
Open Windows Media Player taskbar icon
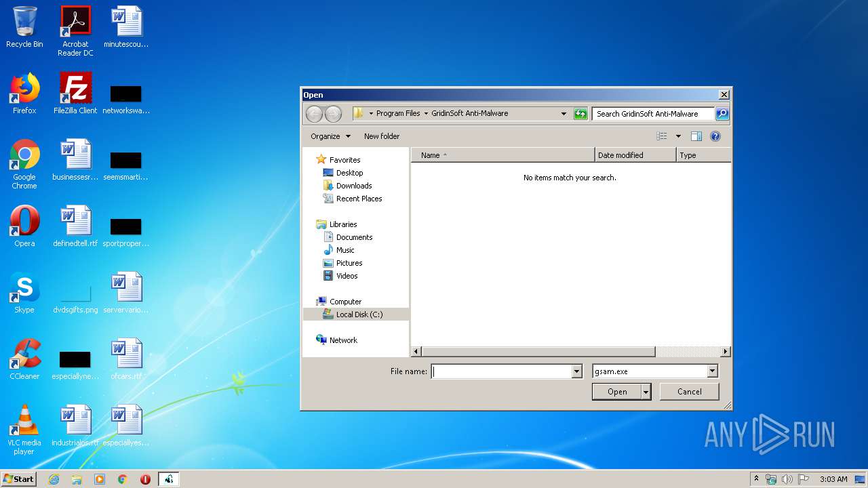point(100,479)
